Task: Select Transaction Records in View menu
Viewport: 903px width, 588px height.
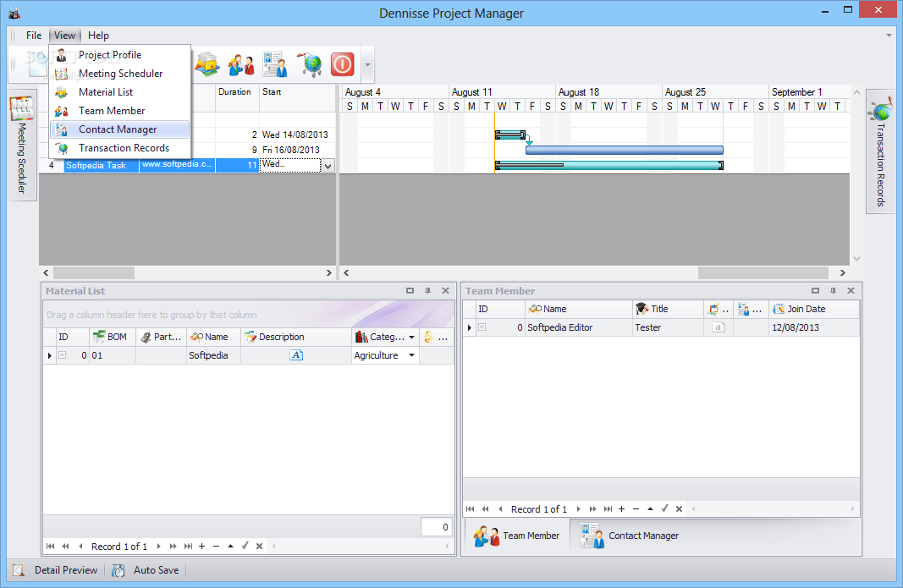Action: [x=120, y=148]
